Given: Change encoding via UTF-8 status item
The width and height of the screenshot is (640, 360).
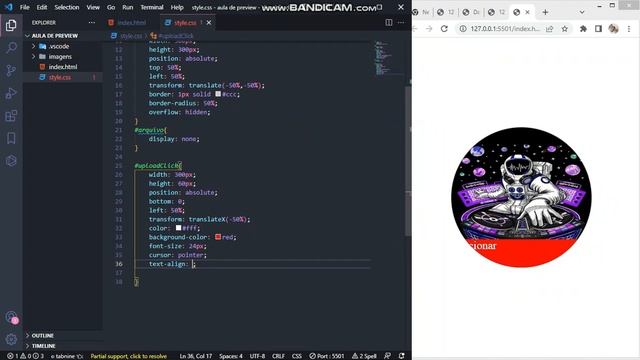Looking at the screenshot, I should [257, 356].
